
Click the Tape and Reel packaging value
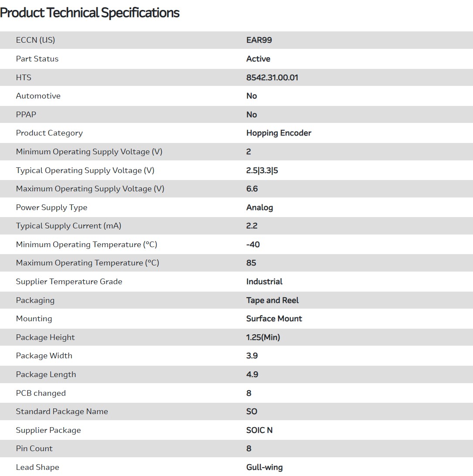tap(272, 300)
